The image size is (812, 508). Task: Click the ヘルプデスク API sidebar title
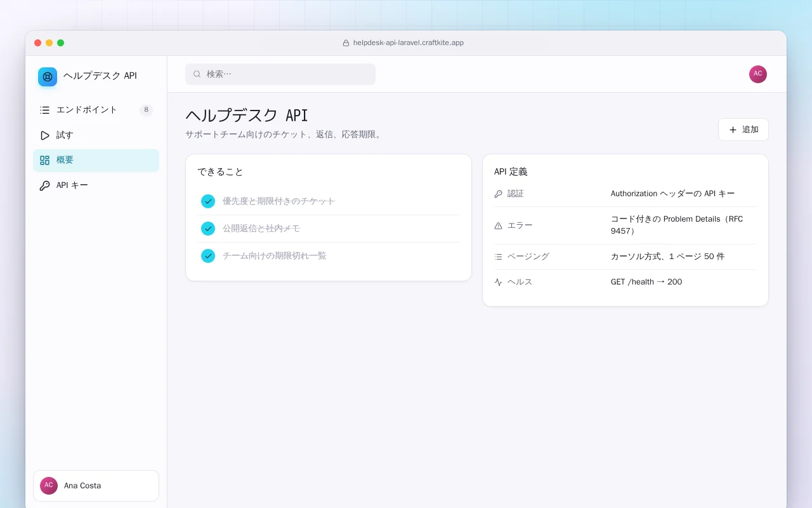(100, 76)
